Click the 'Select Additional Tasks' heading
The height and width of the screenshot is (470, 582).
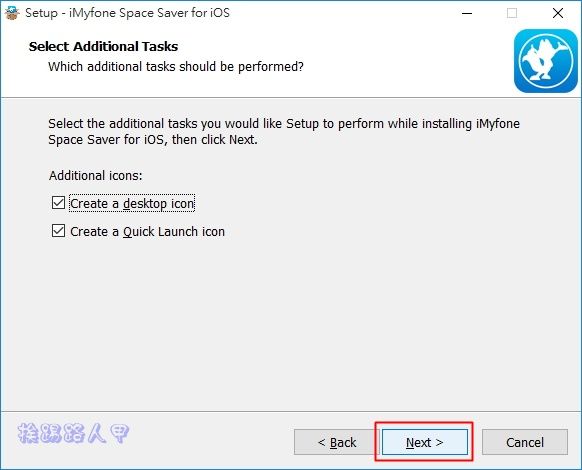pyautogui.click(x=103, y=46)
